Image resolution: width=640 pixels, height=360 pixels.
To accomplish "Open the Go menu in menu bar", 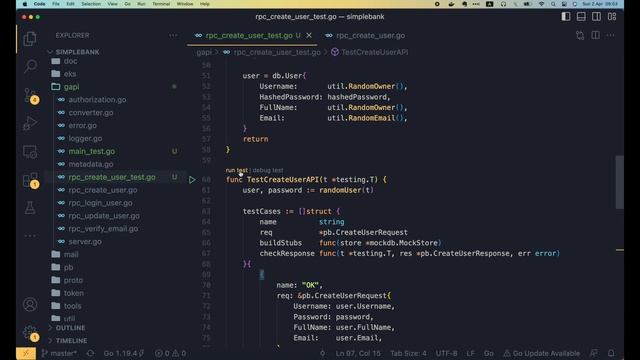I will (127, 4).
